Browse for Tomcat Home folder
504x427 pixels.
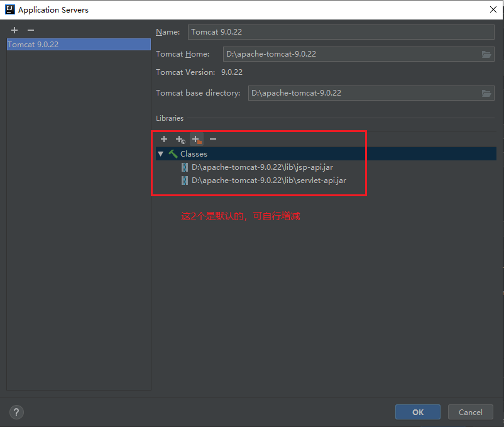[486, 54]
